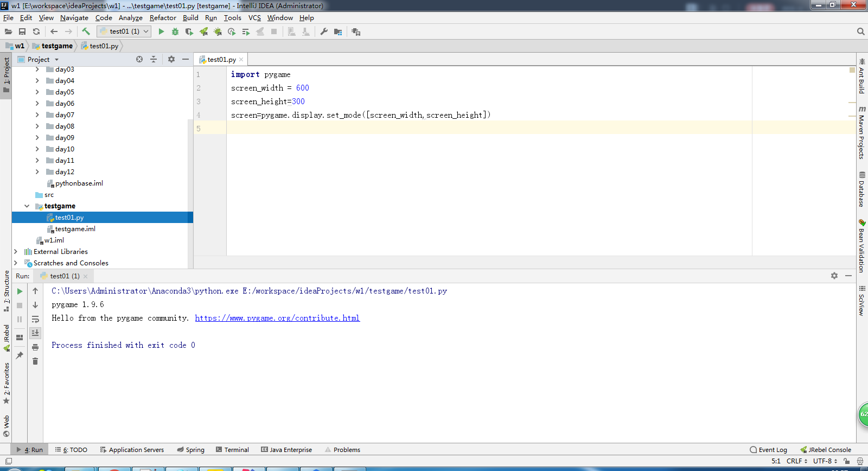Rerun test01 from Run panel play icon
868x471 pixels.
coord(20,291)
